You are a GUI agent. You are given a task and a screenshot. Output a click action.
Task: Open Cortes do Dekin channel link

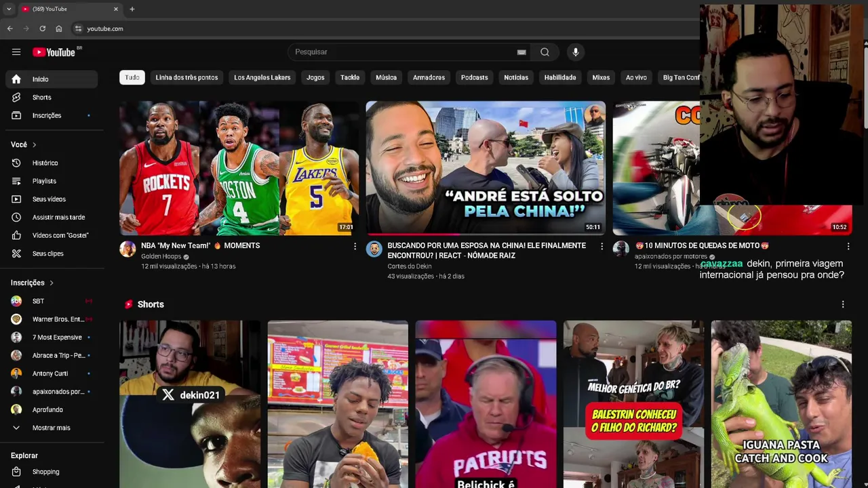[x=410, y=266]
